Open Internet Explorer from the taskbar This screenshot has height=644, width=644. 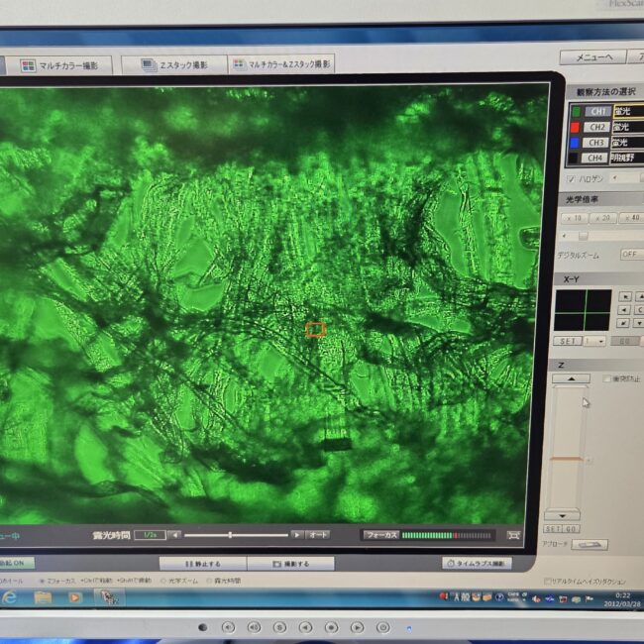10,597
